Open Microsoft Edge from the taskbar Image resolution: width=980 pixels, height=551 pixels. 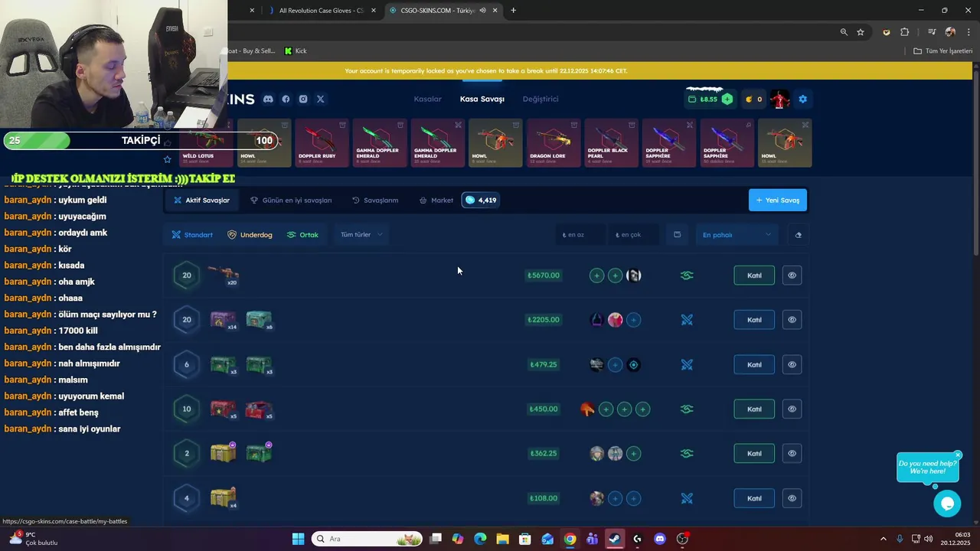[480, 539]
